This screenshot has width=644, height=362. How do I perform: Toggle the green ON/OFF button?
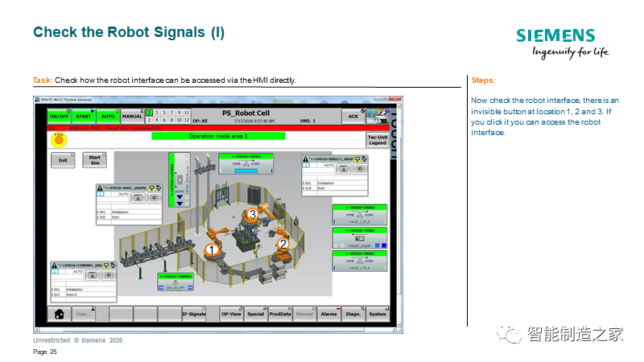[59, 116]
